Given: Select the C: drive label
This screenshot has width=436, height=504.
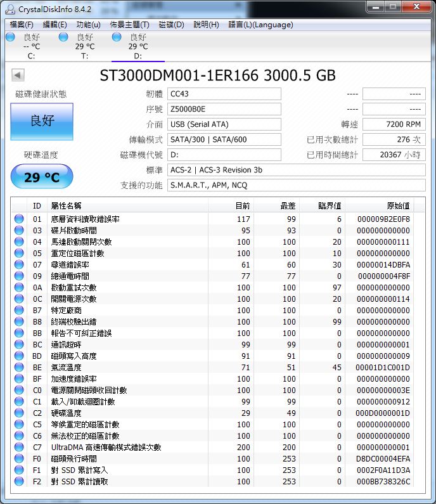Looking at the screenshot, I should (31, 56).
